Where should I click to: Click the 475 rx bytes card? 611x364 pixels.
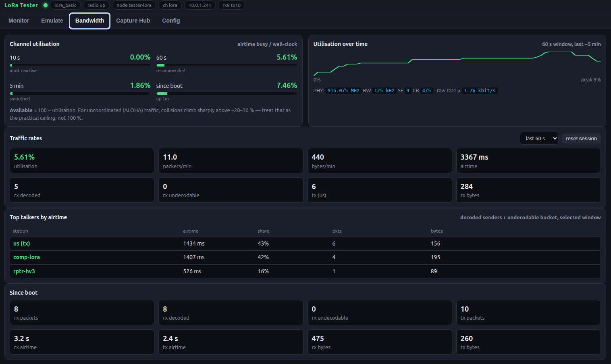tap(380, 342)
